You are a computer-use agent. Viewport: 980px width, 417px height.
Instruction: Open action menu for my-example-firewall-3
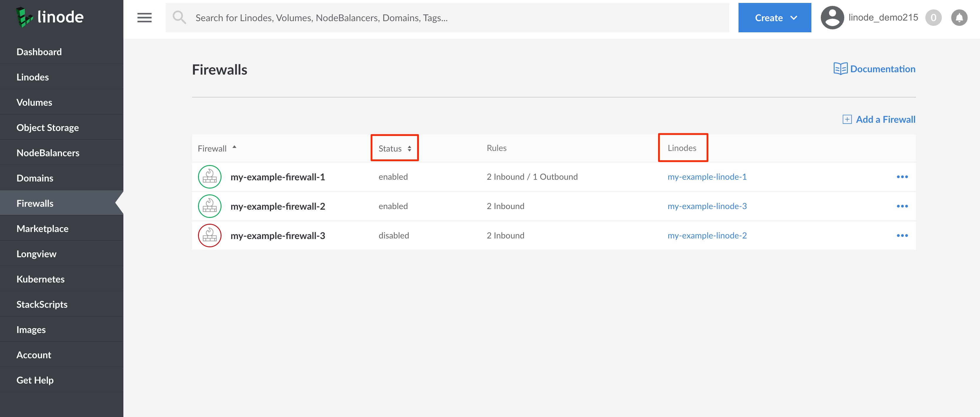pos(902,236)
